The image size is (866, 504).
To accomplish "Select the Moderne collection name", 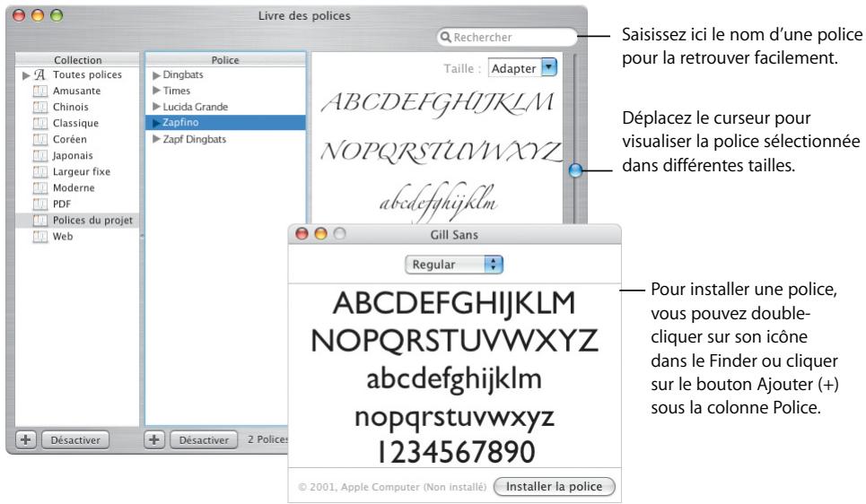I will (74, 187).
